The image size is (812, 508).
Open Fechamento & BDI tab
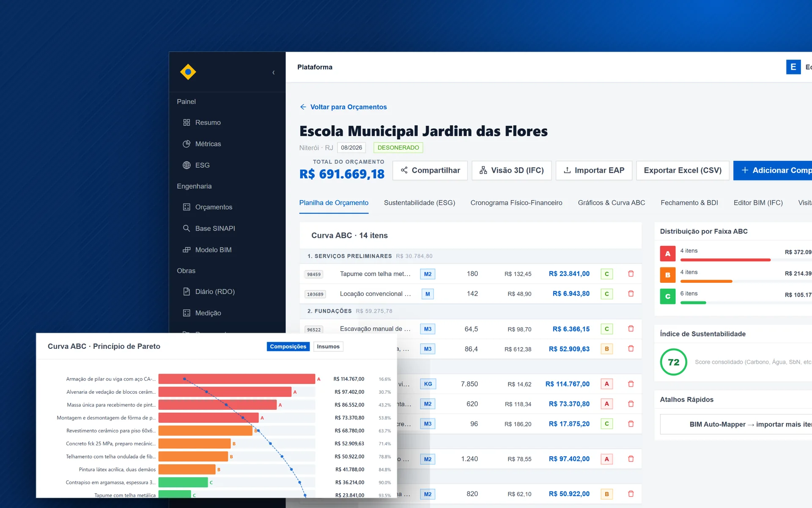click(689, 203)
